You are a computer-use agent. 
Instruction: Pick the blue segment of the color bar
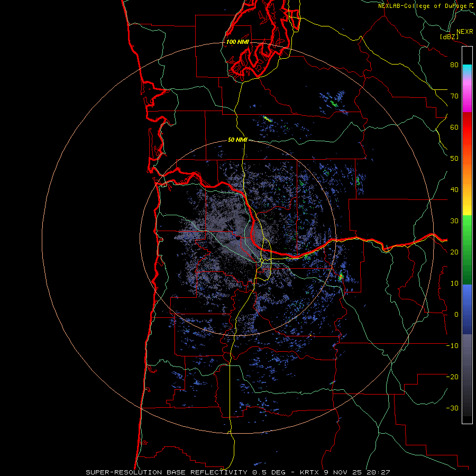point(467,309)
